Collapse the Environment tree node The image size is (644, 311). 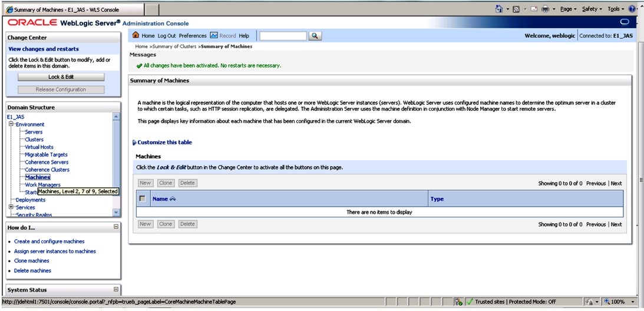click(11, 124)
